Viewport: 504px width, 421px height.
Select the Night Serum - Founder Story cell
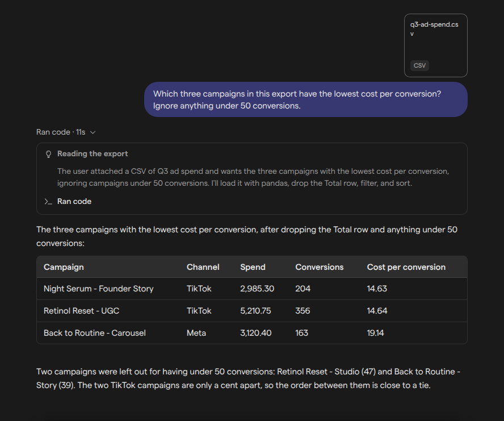tap(98, 289)
